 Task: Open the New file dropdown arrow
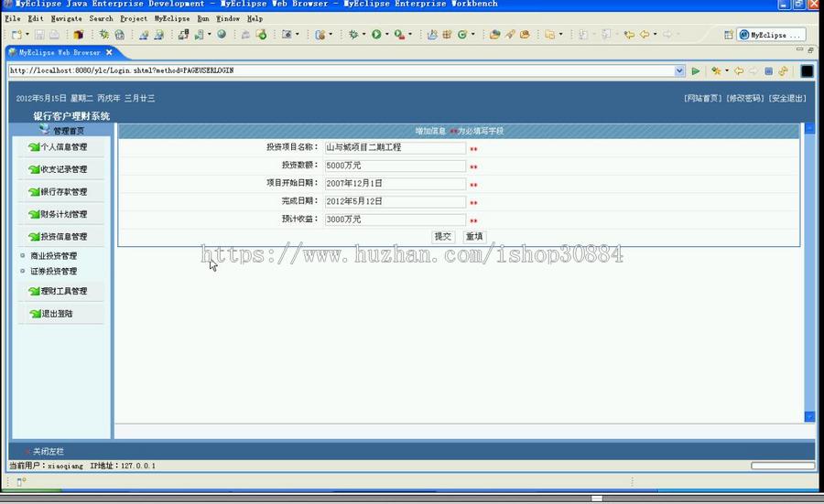click(27, 35)
